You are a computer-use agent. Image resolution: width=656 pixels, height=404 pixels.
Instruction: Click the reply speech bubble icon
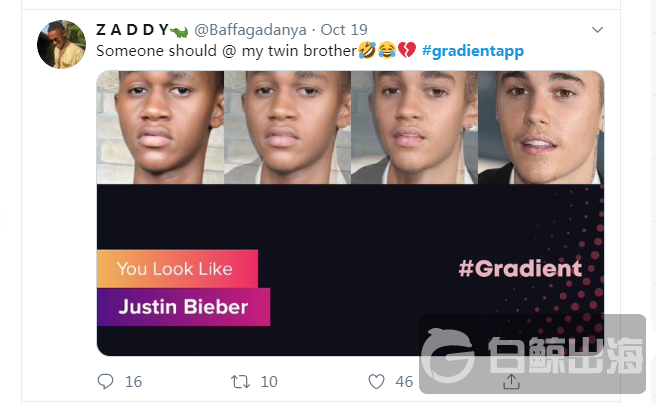[105, 381]
